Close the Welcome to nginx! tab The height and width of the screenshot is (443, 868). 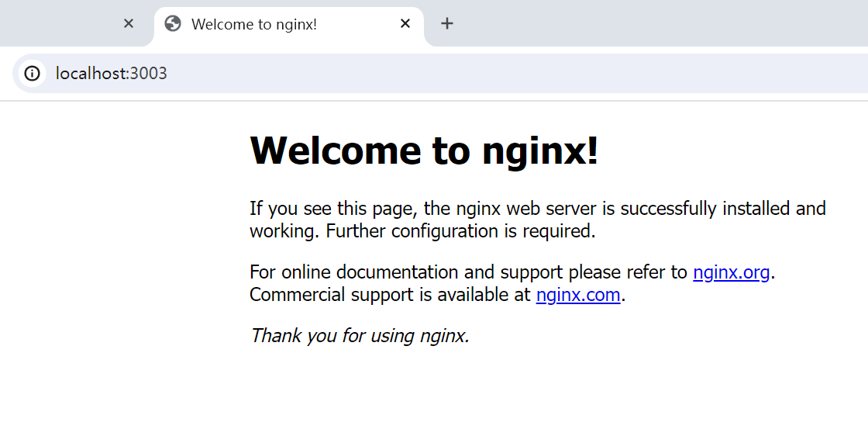(405, 23)
